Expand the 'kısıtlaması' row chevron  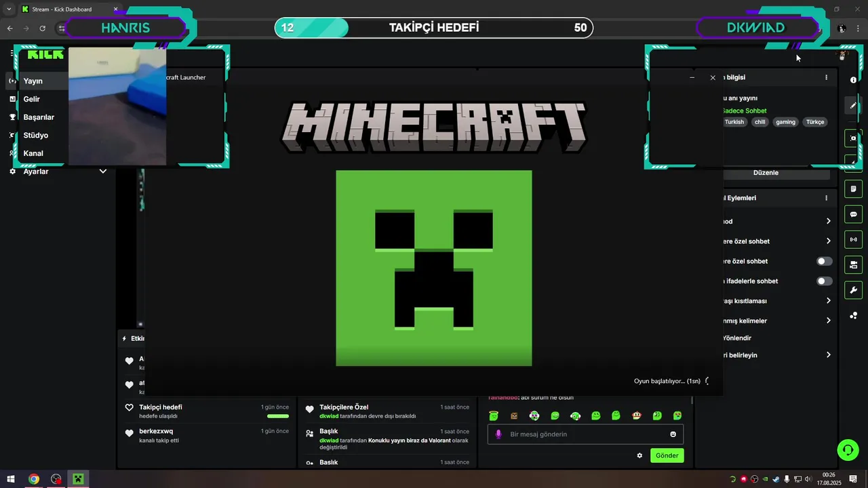[828, 301]
